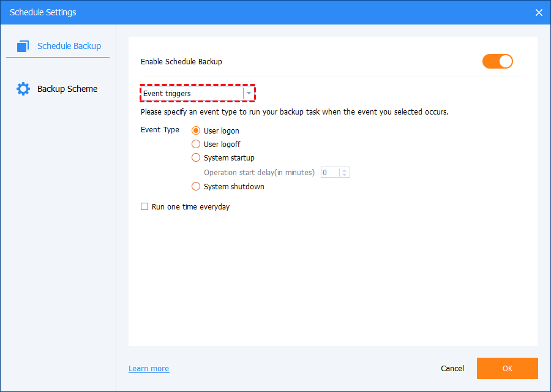Screen dimensions: 551x392
Task: Increase the operation start delay value
Action: point(345,170)
